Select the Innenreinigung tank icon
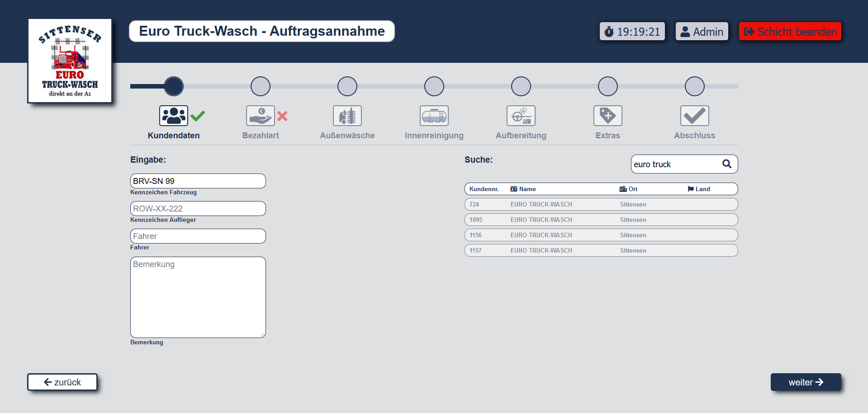 [x=434, y=116]
